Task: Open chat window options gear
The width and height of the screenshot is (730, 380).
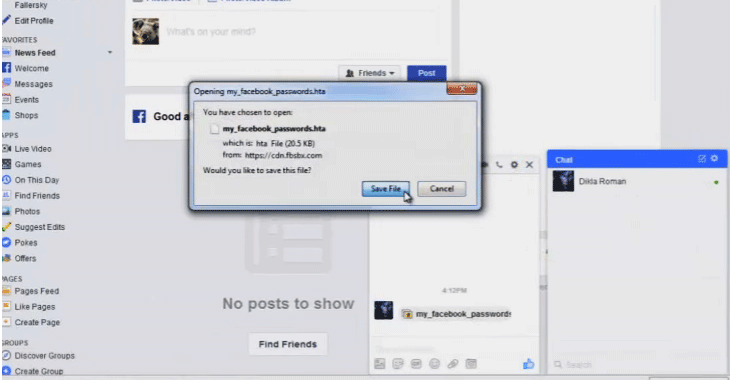Action: click(x=514, y=164)
